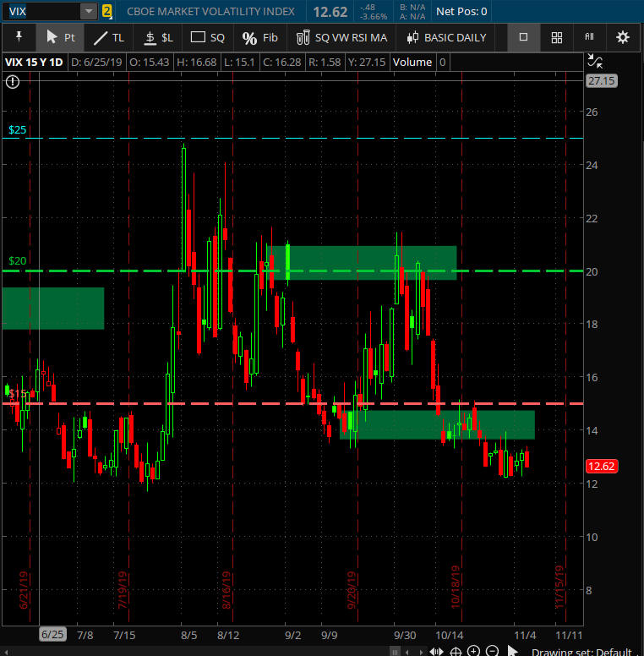The width and height of the screenshot is (644, 656).
Task: Open the BASIC DAILY chart style menu
Action: click(x=447, y=37)
